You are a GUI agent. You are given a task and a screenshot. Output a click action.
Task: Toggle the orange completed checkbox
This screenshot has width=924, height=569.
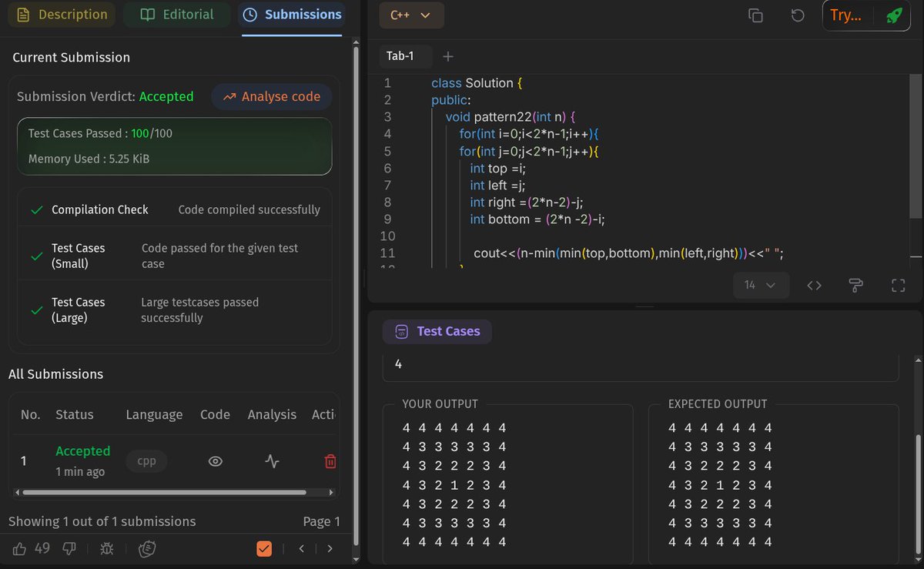(264, 549)
